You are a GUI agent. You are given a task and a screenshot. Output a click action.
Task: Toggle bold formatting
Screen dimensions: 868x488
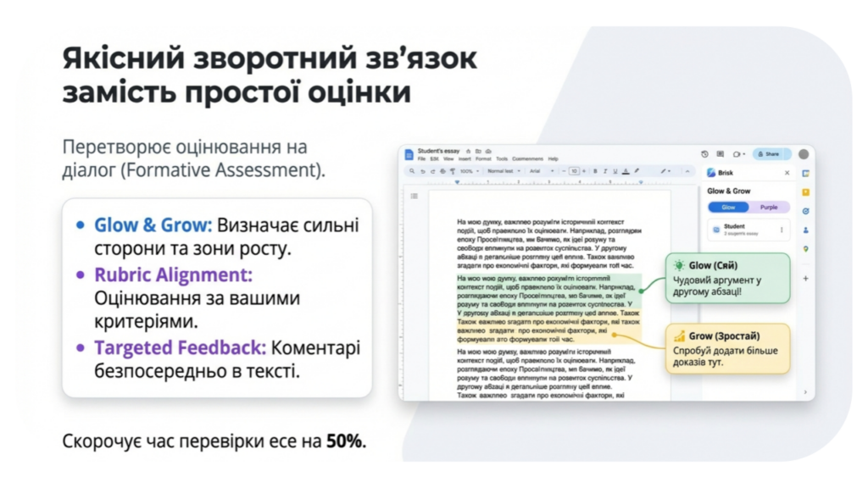595,171
